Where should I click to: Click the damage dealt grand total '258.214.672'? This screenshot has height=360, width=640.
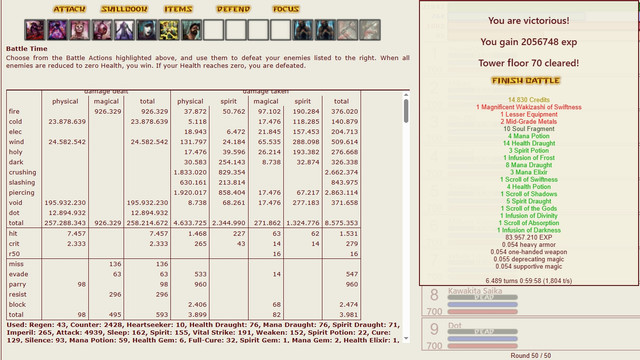(147, 223)
